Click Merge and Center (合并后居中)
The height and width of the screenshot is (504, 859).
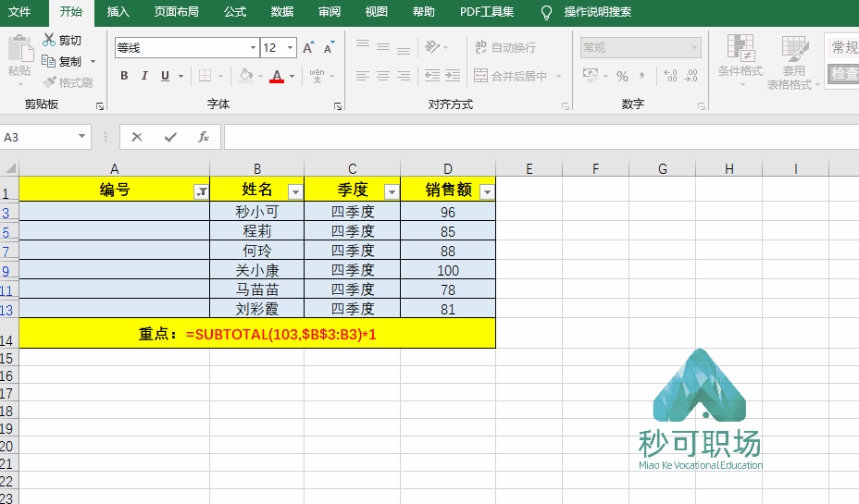(511, 76)
